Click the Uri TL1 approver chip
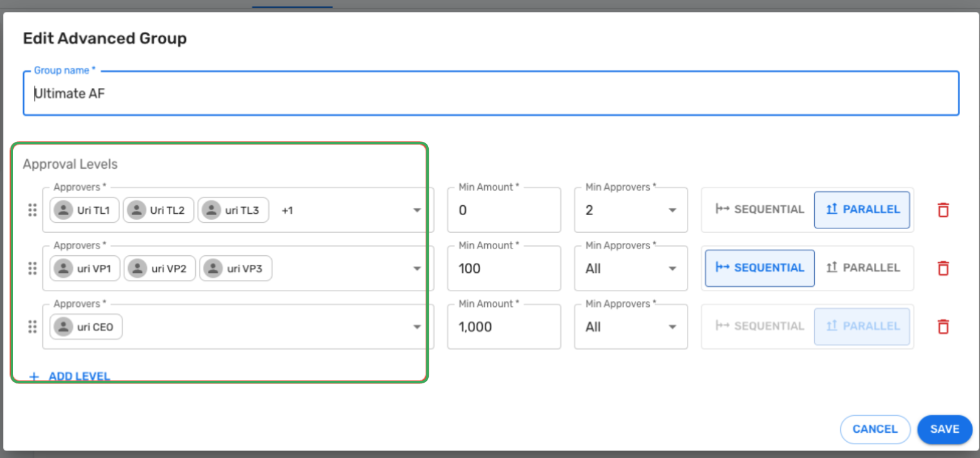The height and width of the screenshot is (458, 980). pyautogui.click(x=84, y=210)
